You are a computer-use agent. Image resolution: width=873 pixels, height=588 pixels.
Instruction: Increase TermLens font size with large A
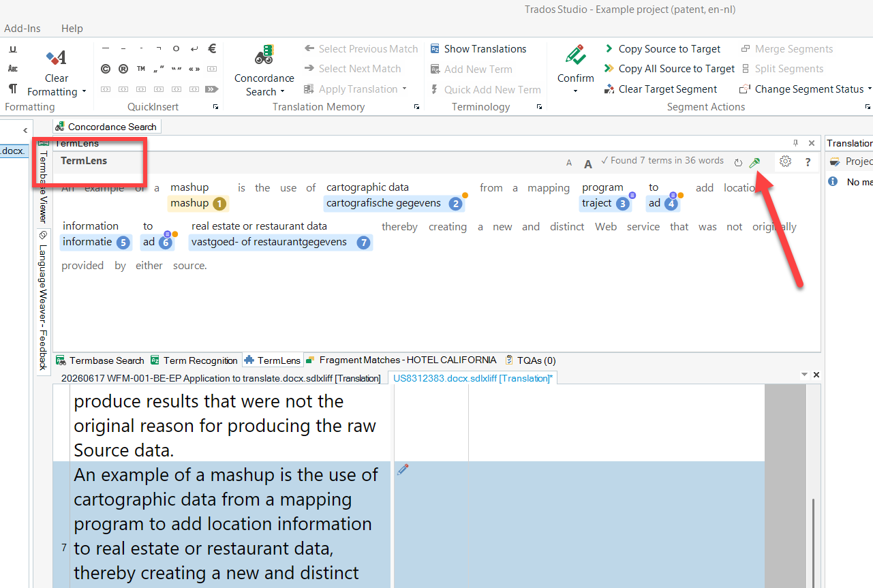click(x=588, y=163)
